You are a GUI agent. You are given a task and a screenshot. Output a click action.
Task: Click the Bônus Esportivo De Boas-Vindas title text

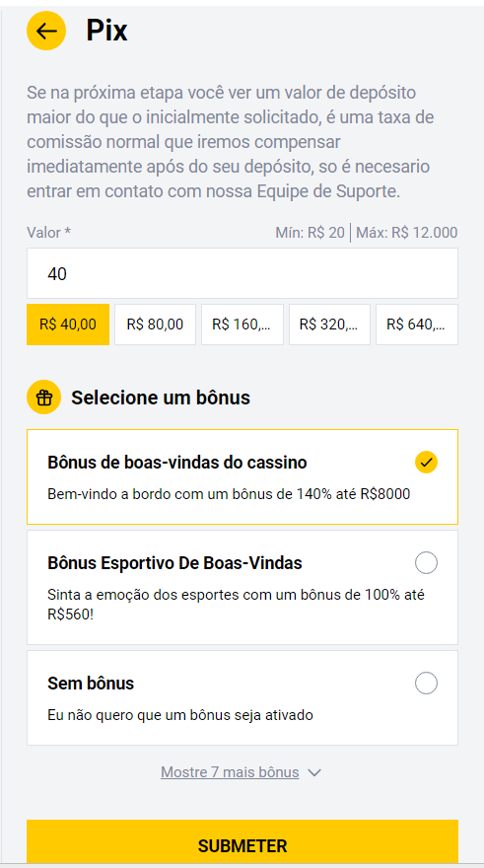click(x=174, y=563)
